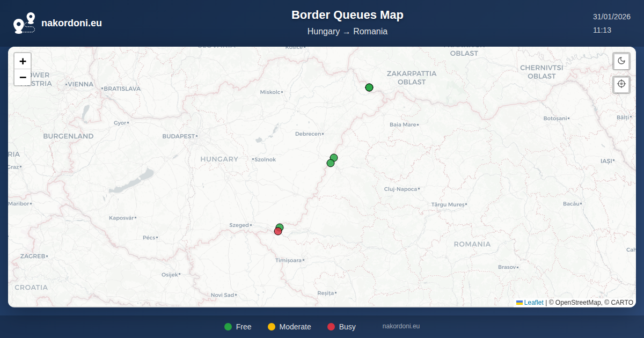Open the Leaflet attribution link
This screenshot has width=644, height=338.
(x=533, y=303)
